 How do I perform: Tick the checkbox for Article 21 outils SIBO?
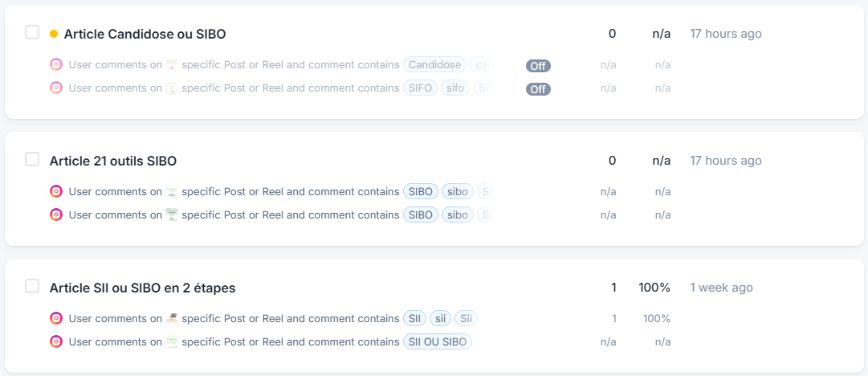pyautogui.click(x=32, y=160)
